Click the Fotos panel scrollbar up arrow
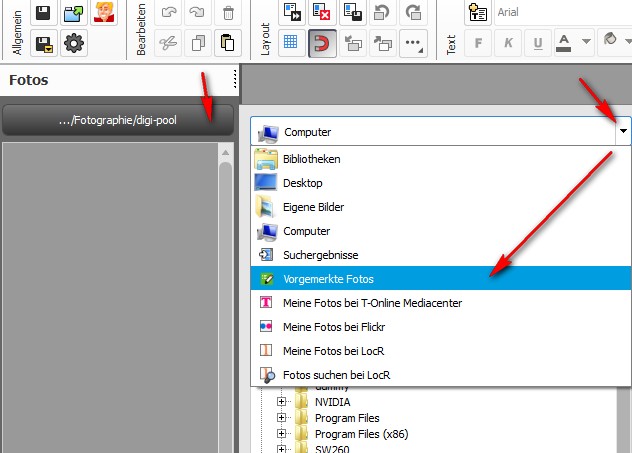632x453 pixels. (x=225, y=152)
